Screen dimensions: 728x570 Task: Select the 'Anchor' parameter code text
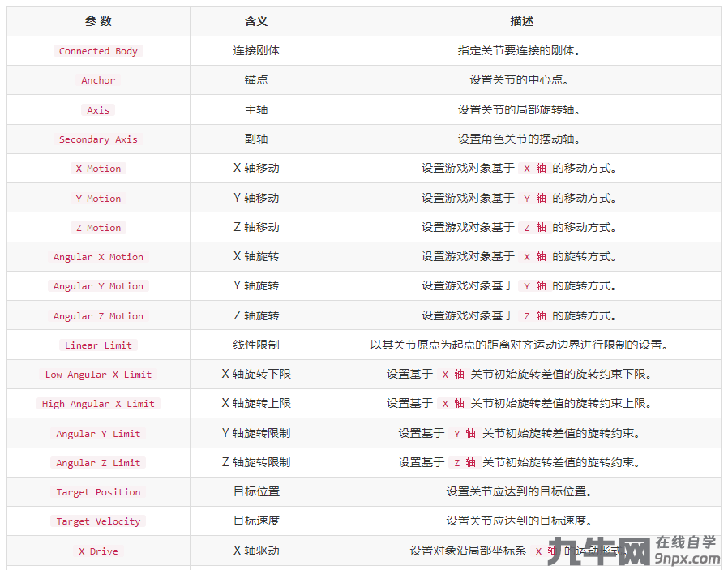tap(98, 79)
